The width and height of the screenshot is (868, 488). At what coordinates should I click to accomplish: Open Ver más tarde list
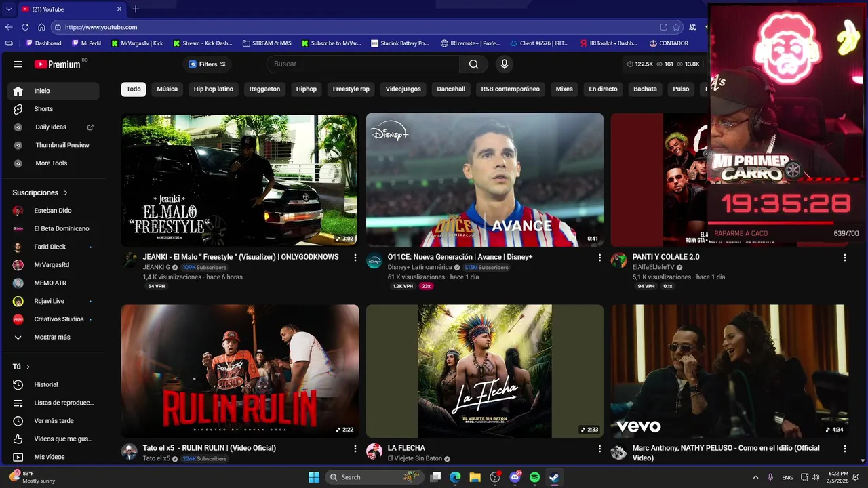click(x=53, y=421)
